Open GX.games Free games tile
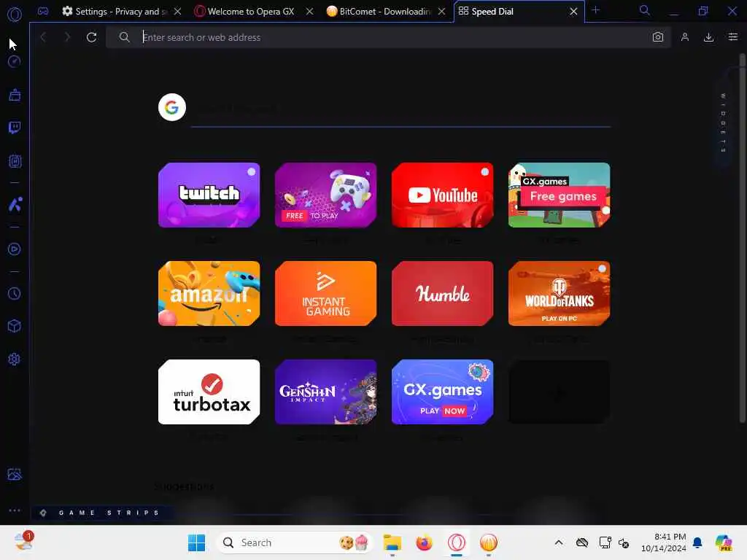Screen dimensions: 747x560 560,195
